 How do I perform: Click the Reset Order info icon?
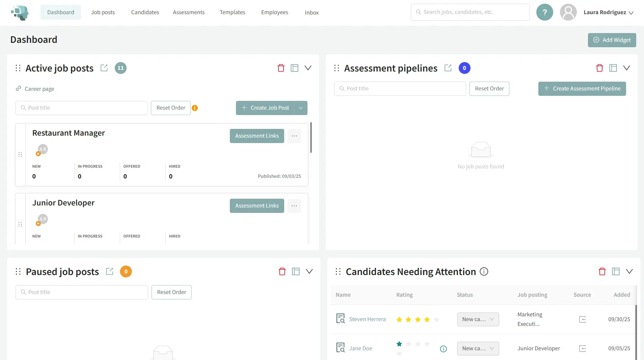[x=195, y=108]
